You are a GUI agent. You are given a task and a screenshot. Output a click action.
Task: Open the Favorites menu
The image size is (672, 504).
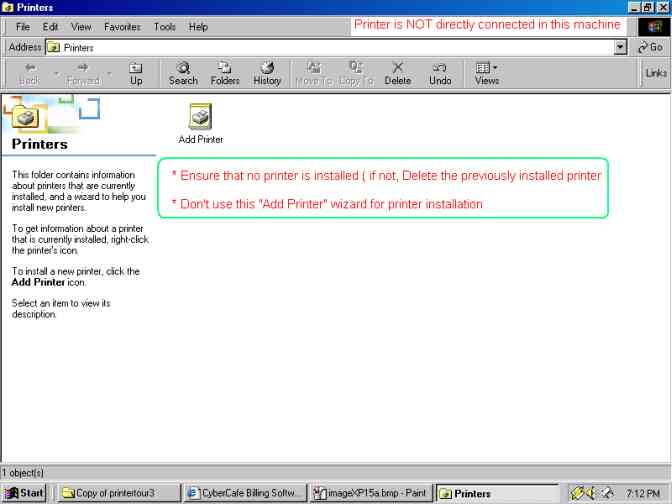click(x=122, y=27)
